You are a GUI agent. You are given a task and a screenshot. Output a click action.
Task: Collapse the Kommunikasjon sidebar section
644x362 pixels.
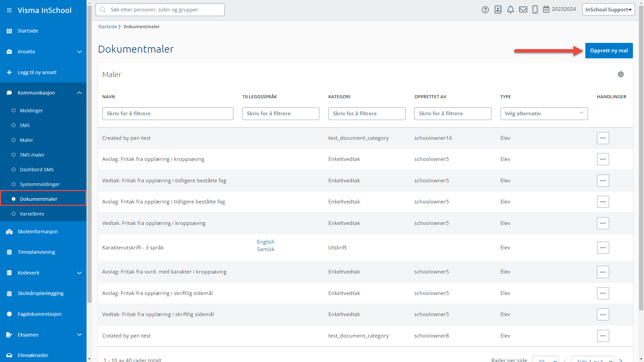79,93
